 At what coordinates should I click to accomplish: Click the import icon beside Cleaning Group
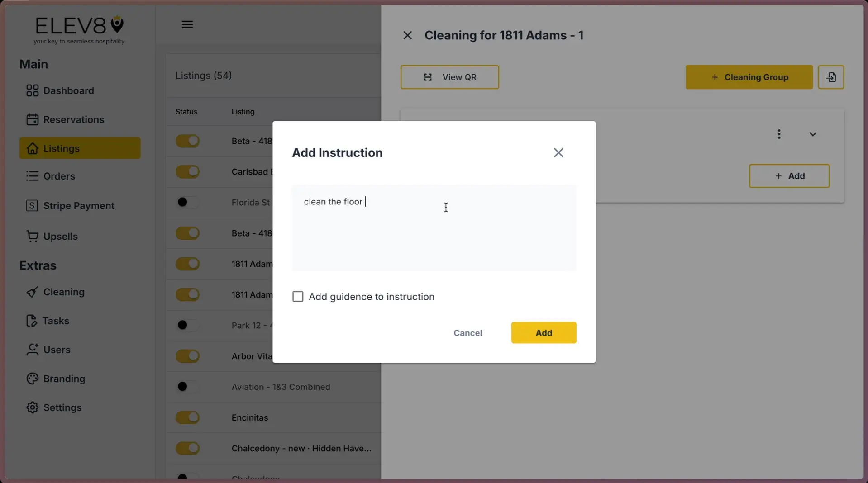pos(831,77)
